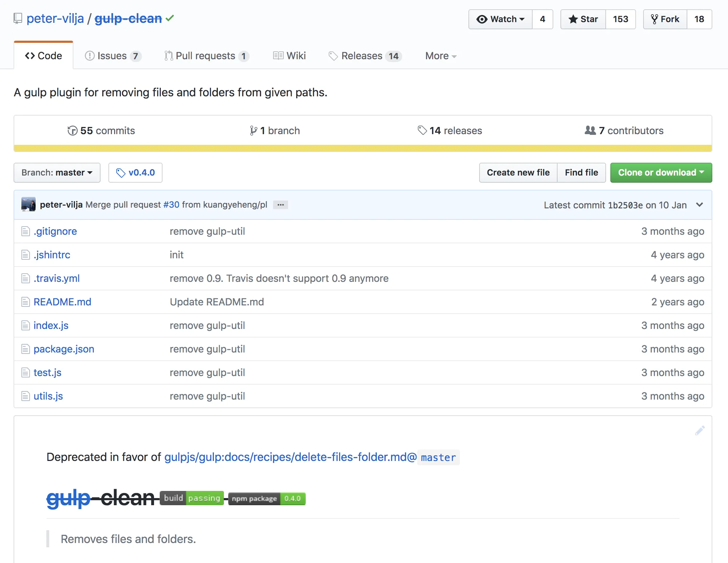Screen dimensions: 728x563
Task: Click the branch icon next to 1 branch
Action: [253, 130]
